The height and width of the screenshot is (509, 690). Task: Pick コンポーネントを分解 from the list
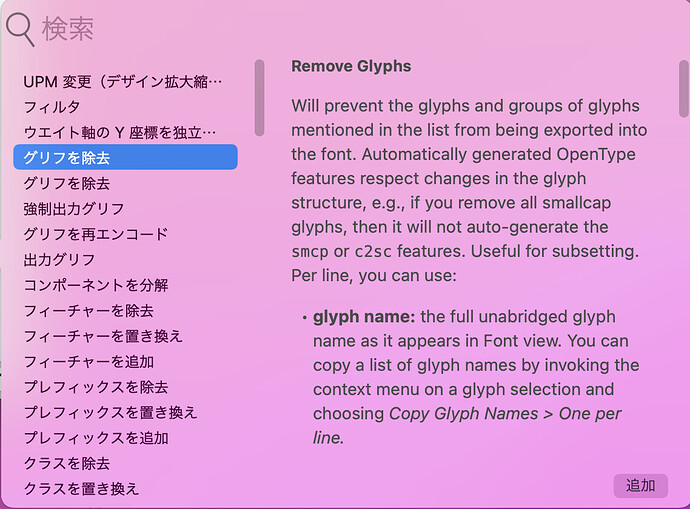pyautogui.click(x=125, y=285)
